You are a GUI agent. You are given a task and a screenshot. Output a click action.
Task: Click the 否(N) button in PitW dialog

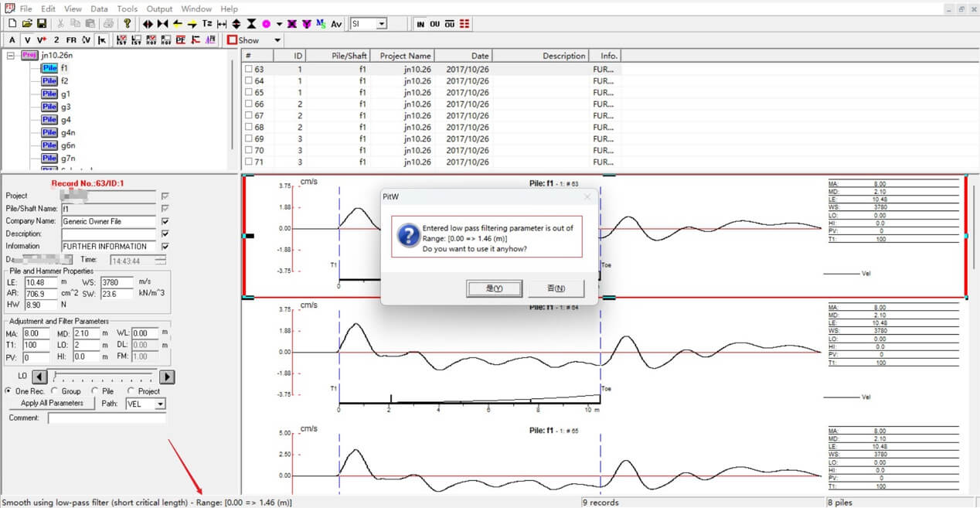pos(556,288)
